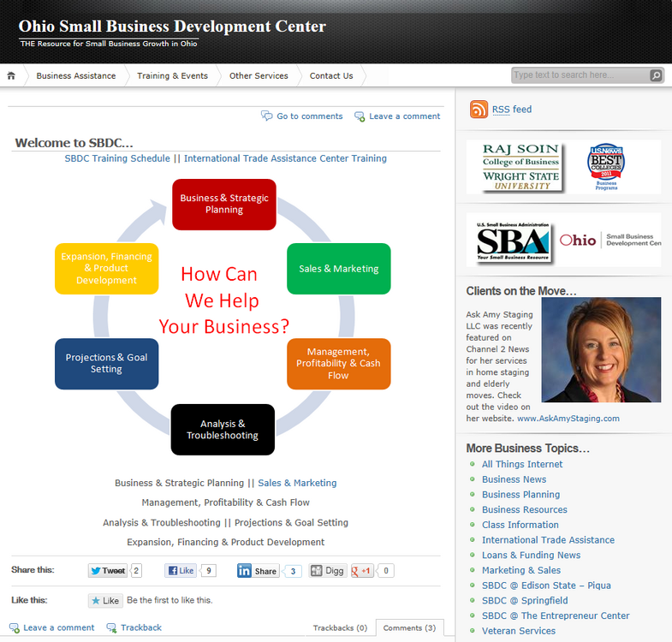Screen dimensions: 672x642
Task: Click the Go to comments speech bubble icon
Action: [266, 116]
